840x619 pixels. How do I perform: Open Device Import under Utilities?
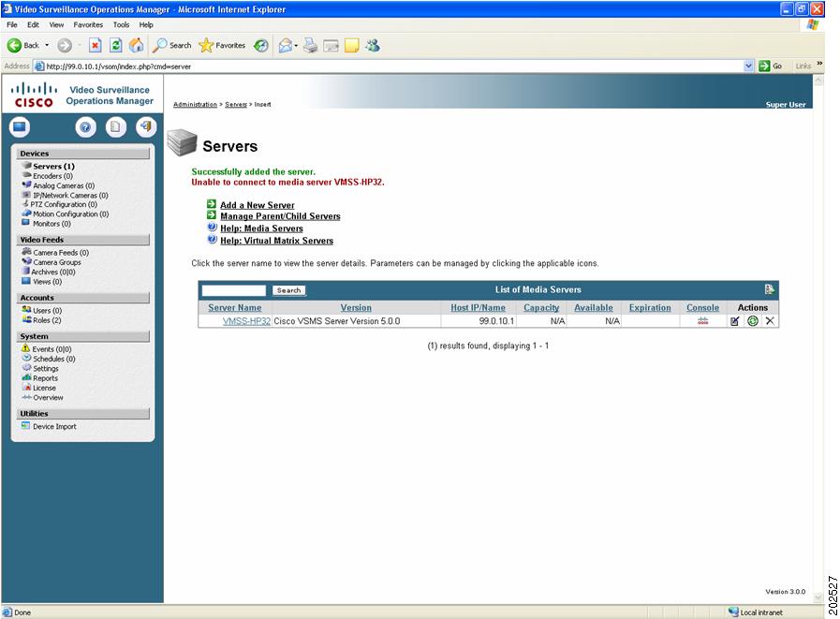54,427
